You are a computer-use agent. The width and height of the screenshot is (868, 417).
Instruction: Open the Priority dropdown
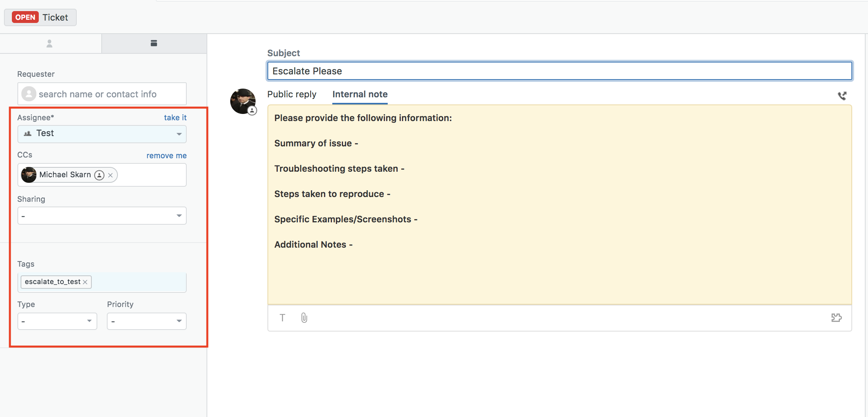[x=146, y=321]
